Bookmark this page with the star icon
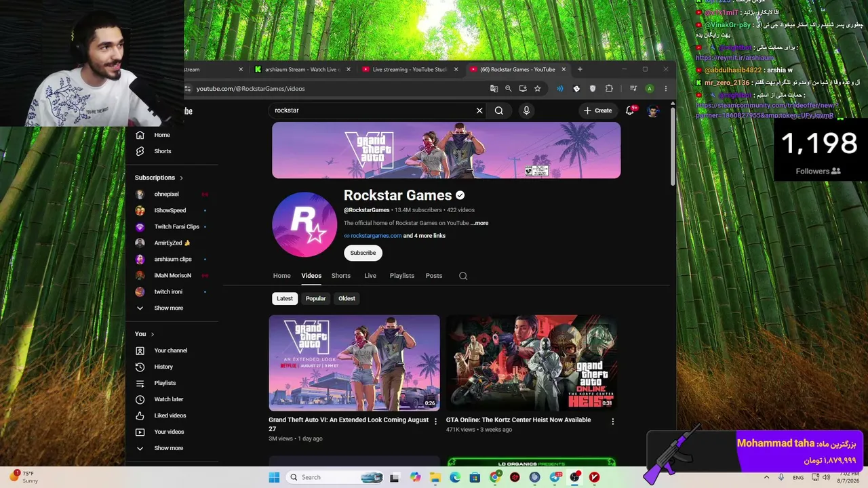This screenshot has width=868, height=488. coord(537,89)
